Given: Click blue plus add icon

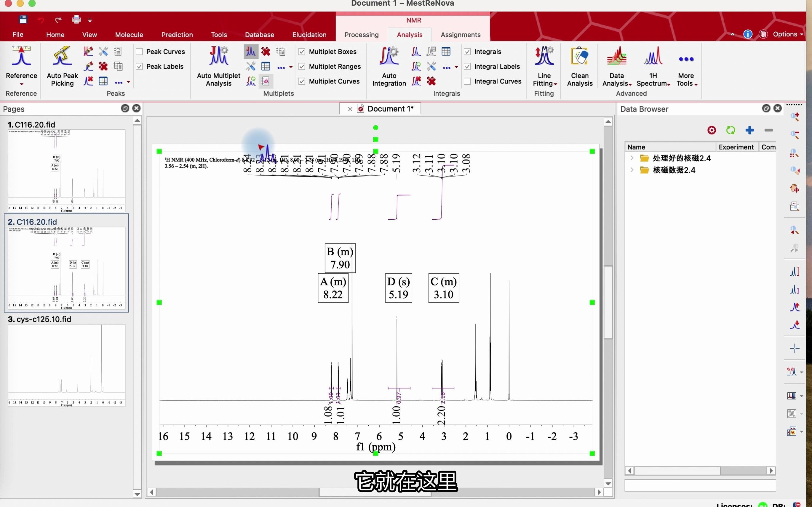Looking at the screenshot, I should point(749,130).
